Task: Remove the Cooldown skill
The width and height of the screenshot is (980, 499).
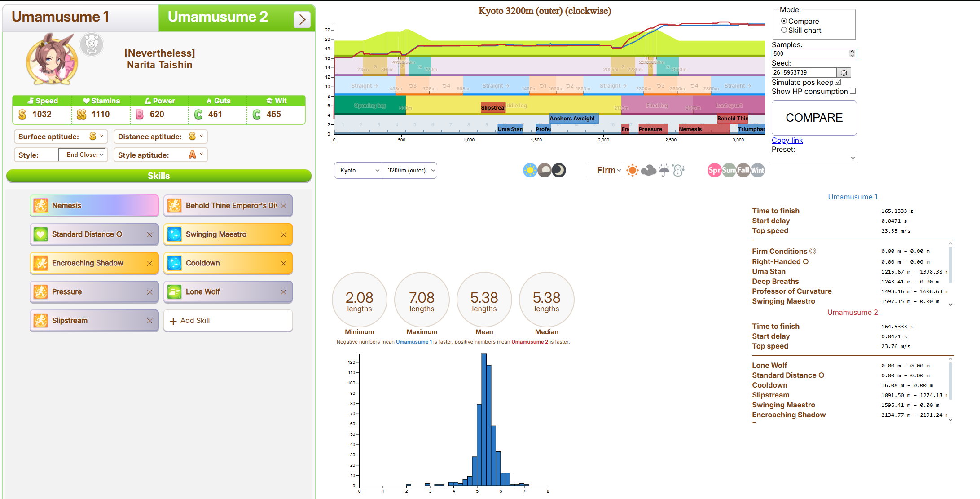Action: pyautogui.click(x=284, y=263)
